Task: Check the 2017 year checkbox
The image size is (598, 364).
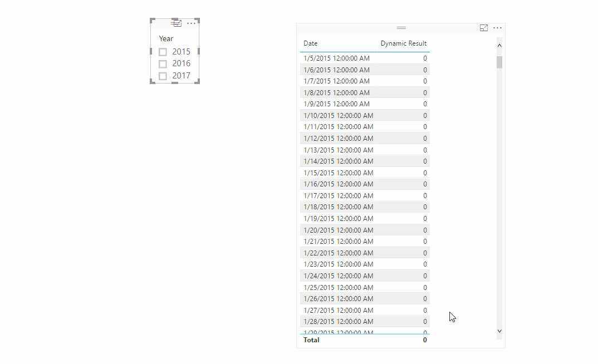Action: click(x=163, y=76)
